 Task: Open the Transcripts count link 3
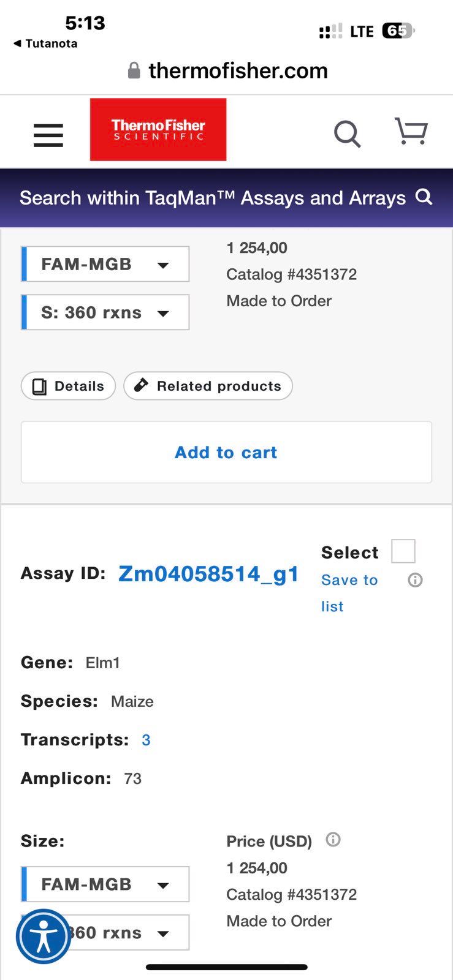[146, 740]
